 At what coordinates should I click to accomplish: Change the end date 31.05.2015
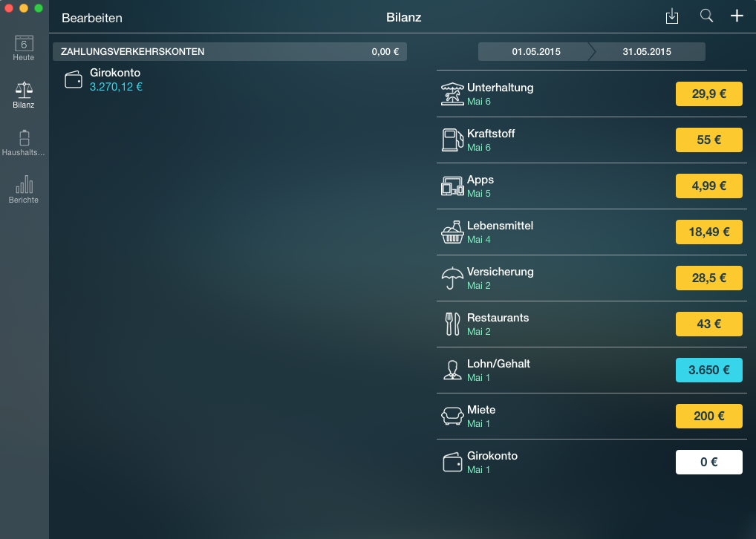(647, 52)
